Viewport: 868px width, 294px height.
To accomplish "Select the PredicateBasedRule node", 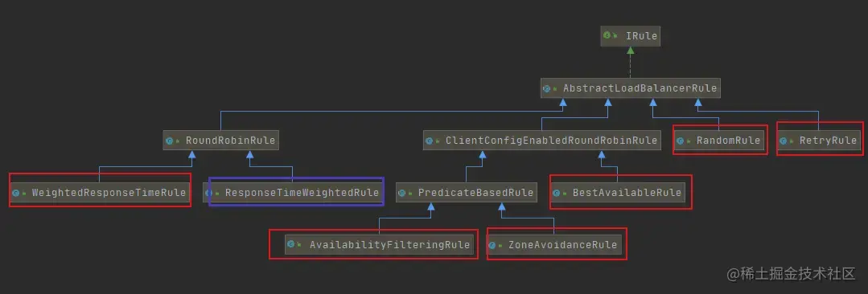I will 467,192.
